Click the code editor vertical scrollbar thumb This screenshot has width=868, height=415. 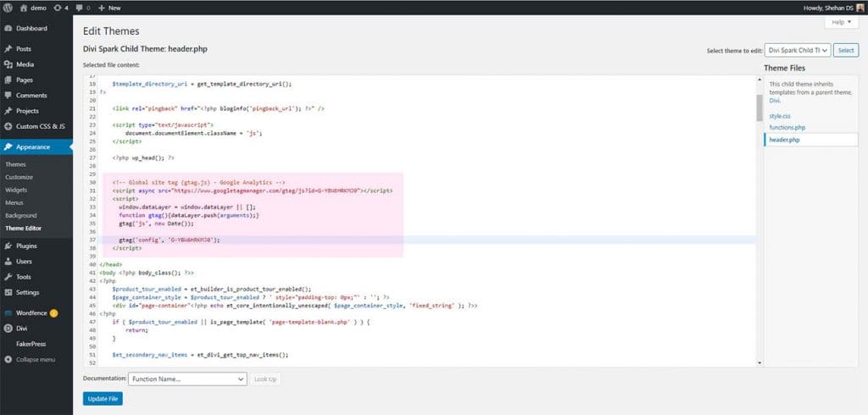(x=759, y=108)
